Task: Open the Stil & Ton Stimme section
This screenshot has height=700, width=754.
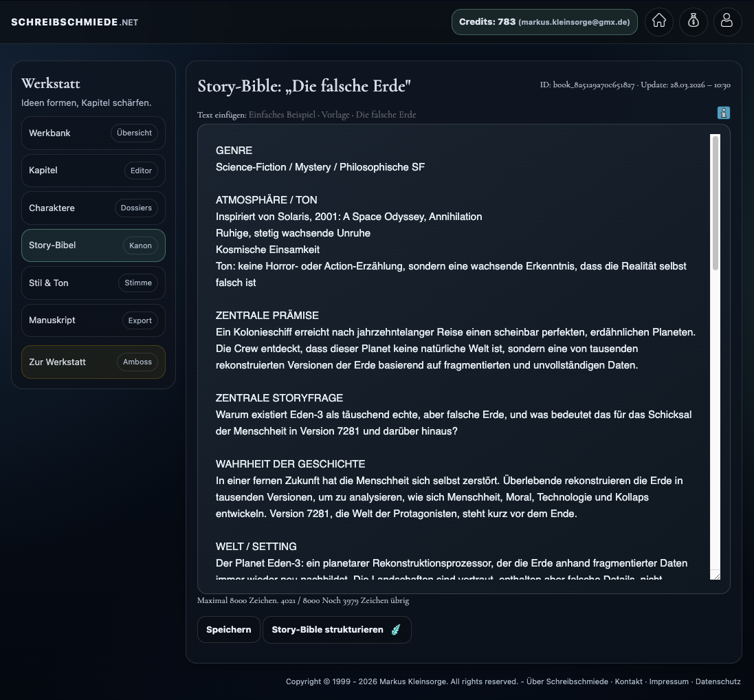Action: coord(93,283)
